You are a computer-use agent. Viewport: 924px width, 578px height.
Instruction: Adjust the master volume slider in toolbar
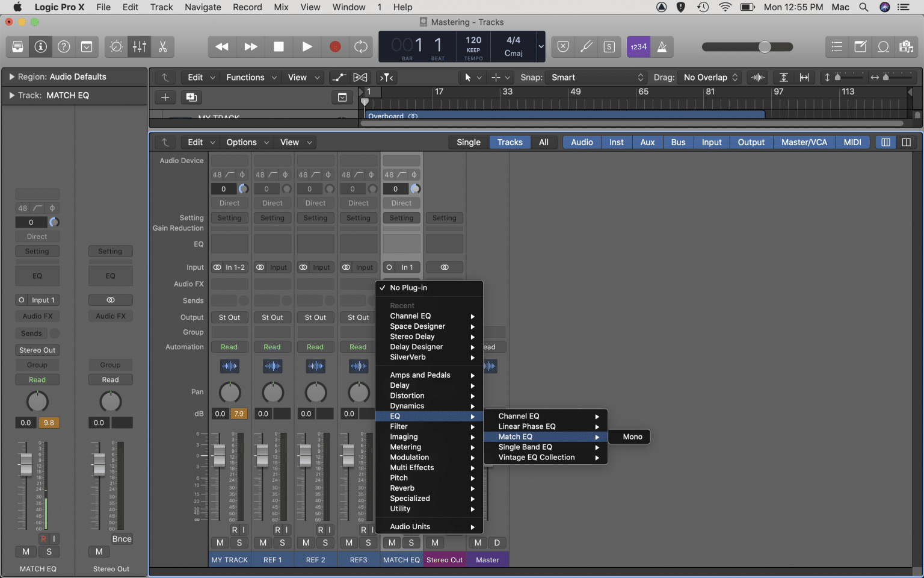coord(765,46)
